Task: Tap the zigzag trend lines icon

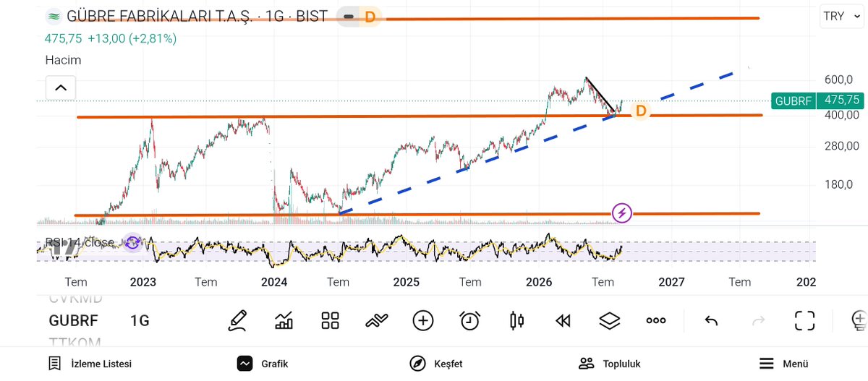Action: [x=377, y=320]
